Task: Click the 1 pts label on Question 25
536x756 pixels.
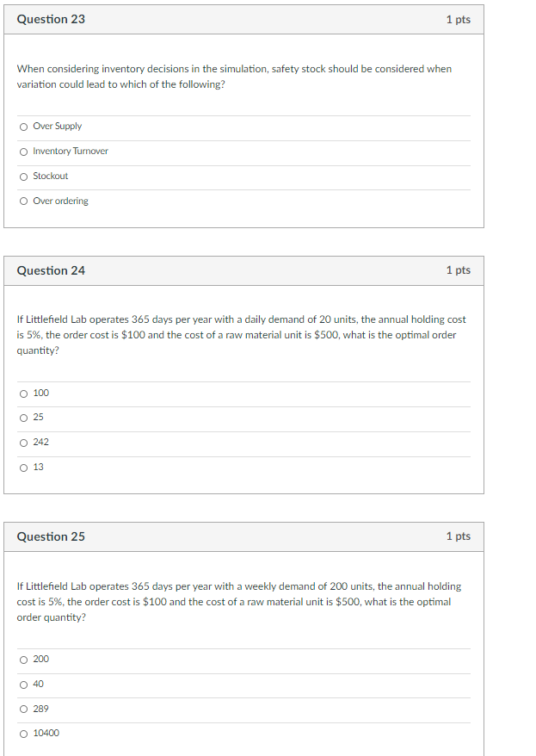Action: coord(459,536)
